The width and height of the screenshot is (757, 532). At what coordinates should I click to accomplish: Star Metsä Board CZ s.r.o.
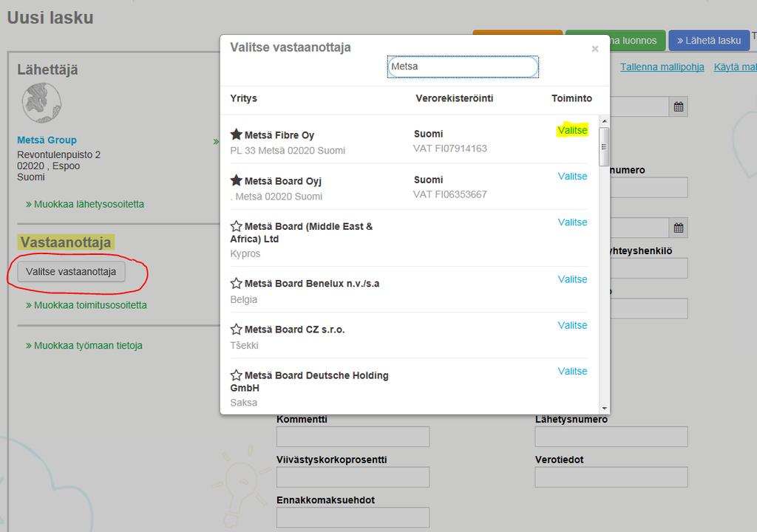[x=236, y=330]
